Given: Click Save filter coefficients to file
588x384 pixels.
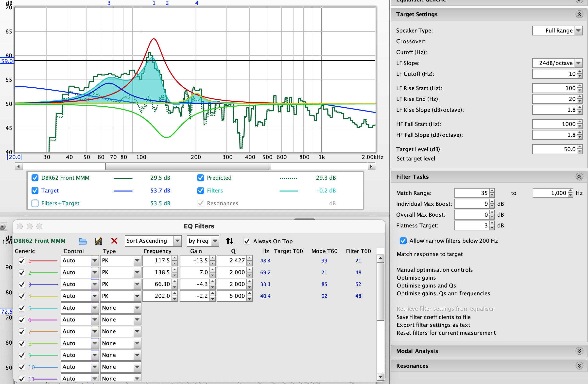Looking at the screenshot, I should [433, 317].
